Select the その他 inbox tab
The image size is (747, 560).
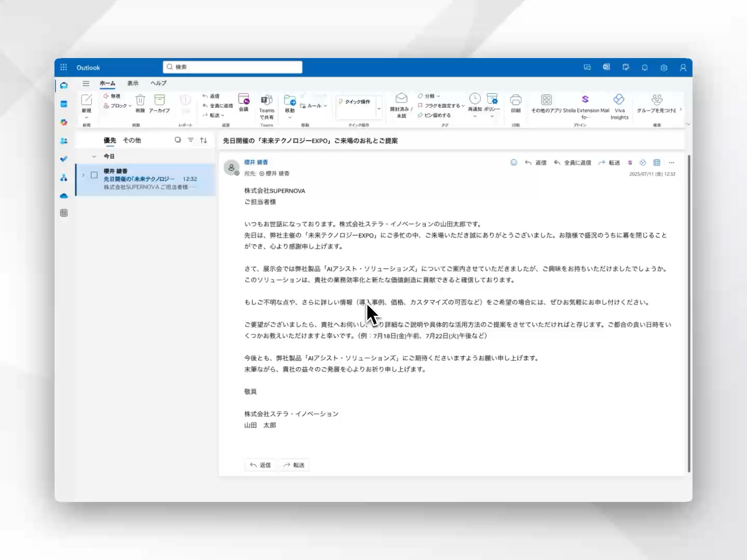[x=132, y=140]
